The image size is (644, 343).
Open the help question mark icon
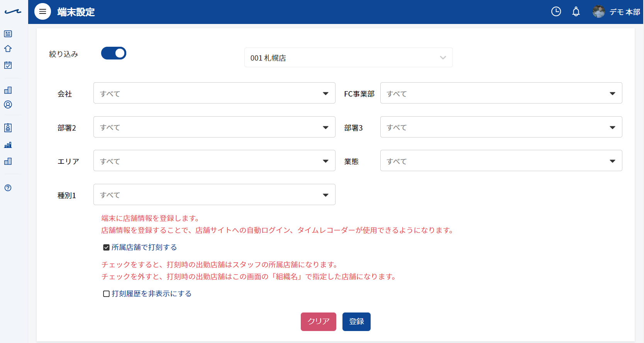8,188
